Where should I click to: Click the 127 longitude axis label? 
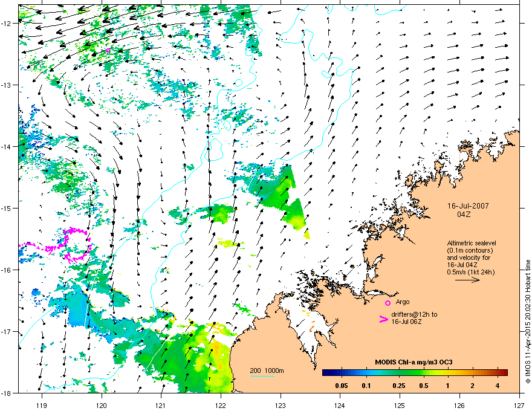(x=519, y=405)
